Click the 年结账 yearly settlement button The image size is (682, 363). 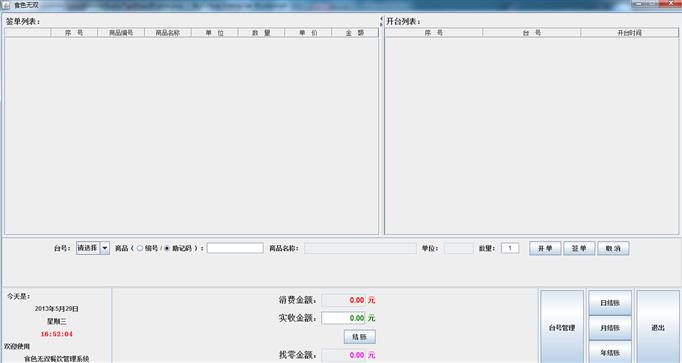[610, 353]
